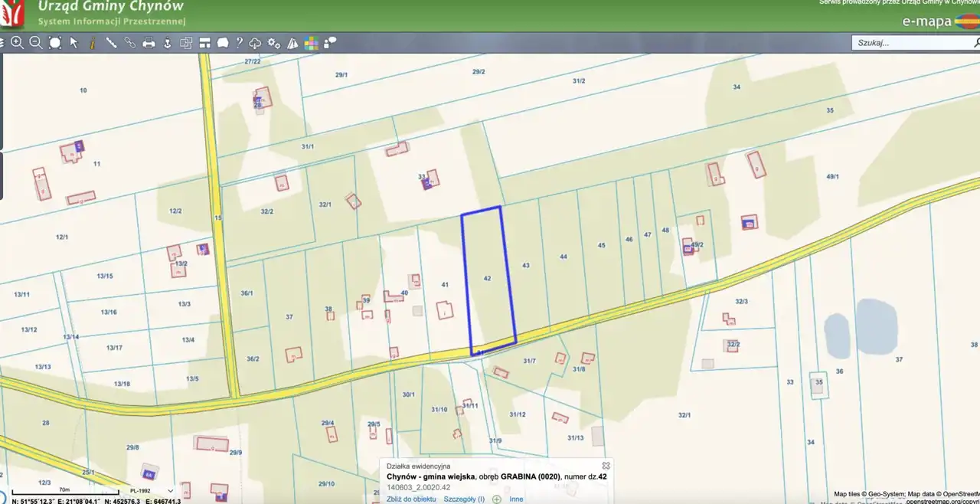Expand the PL-1992 coordinate system dropdown
The image size is (980, 504).
[170, 491]
